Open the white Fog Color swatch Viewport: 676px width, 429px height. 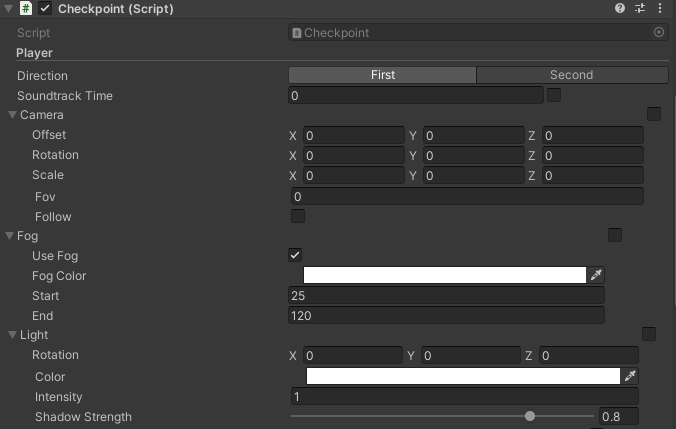[x=444, y=275]
